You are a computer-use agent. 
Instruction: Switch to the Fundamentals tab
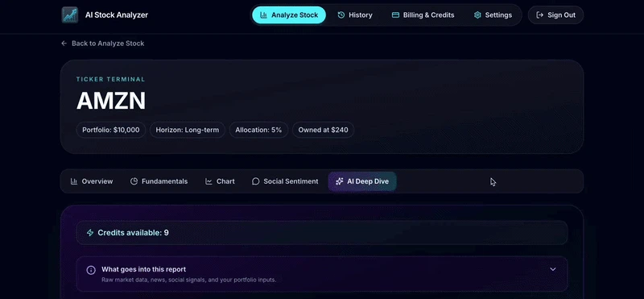159,181
